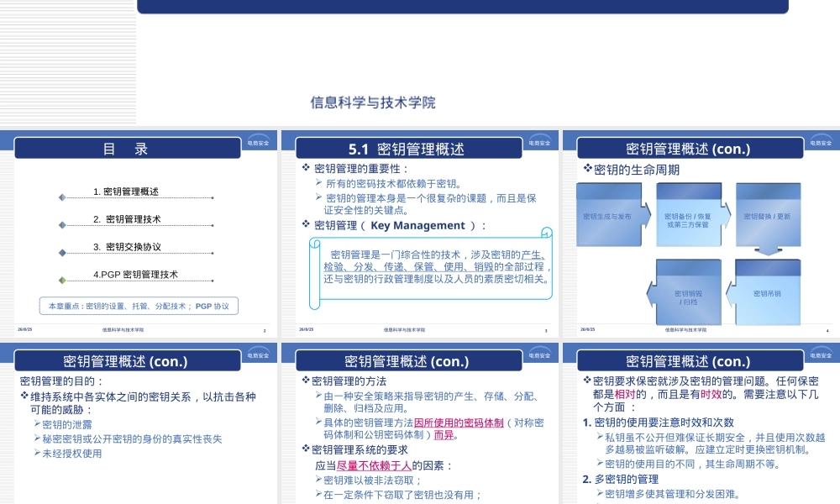Follow the underlined 而异 link
The height and width of the screenshot is (504, 840).
point(444,435)
